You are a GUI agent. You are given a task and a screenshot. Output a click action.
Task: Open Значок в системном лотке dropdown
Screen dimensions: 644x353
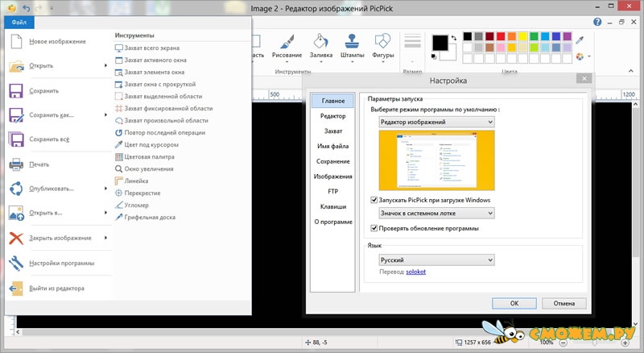pos(436,213)
